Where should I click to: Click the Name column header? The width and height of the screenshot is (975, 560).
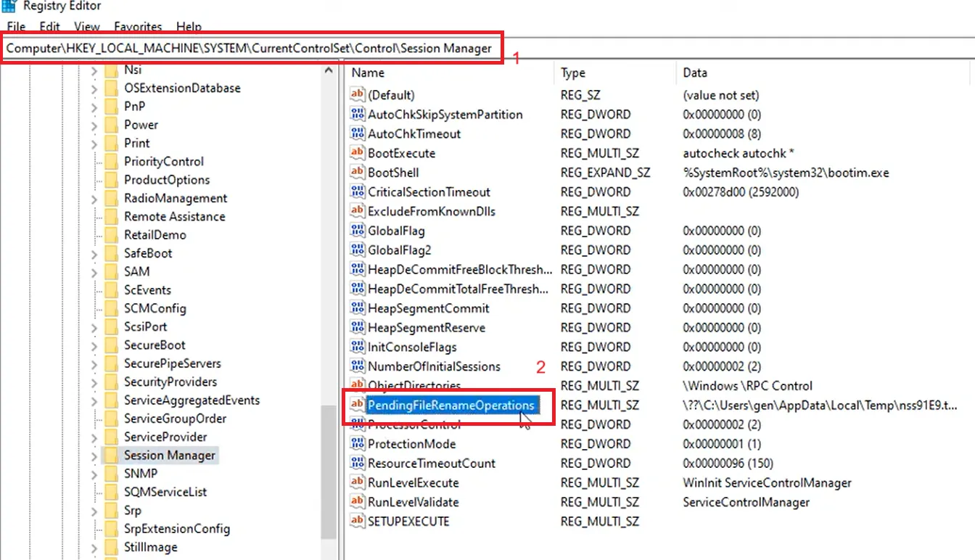pos(367,73)
